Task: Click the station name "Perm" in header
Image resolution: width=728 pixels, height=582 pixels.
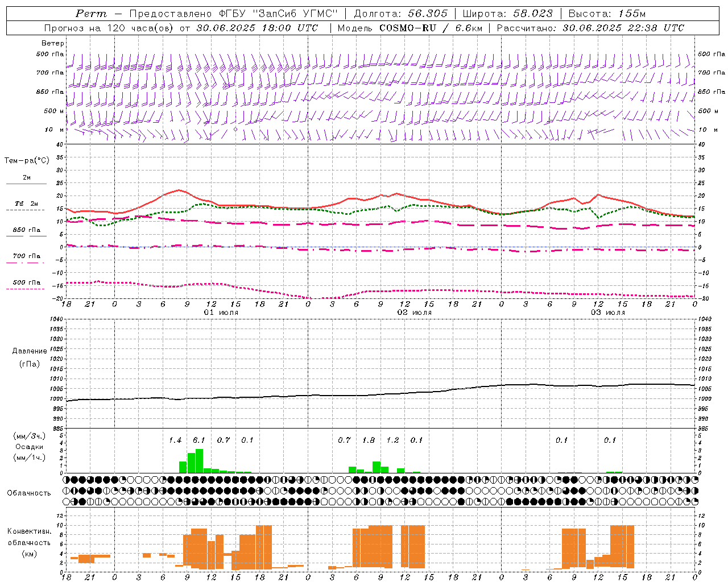Action: 91,14
